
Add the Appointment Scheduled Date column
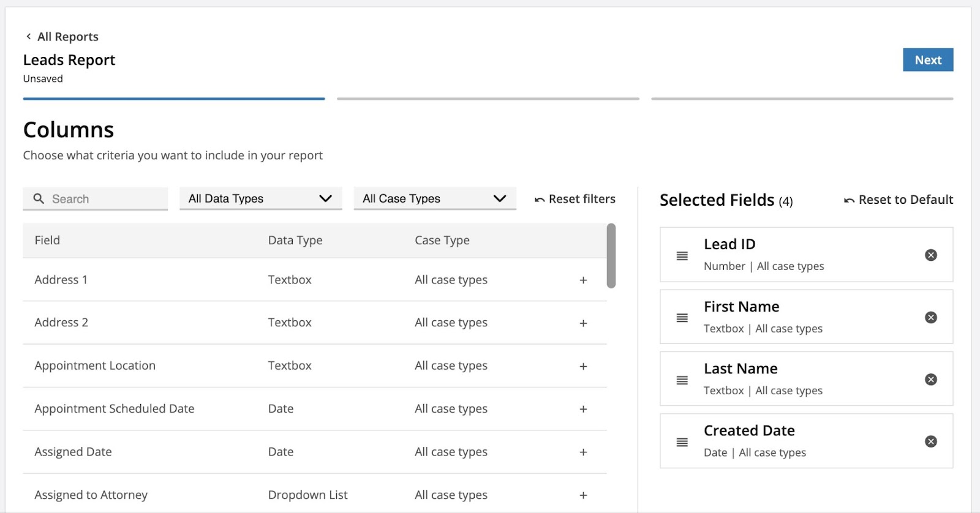pos(583,409)
